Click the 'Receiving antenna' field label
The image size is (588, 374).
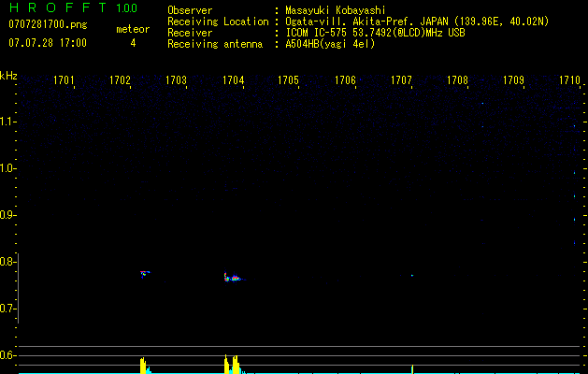coord(215,44)
